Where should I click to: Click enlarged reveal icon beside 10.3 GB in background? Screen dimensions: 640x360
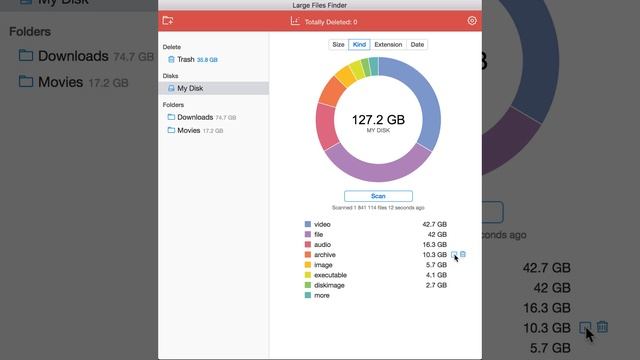[x=585, y=327]
